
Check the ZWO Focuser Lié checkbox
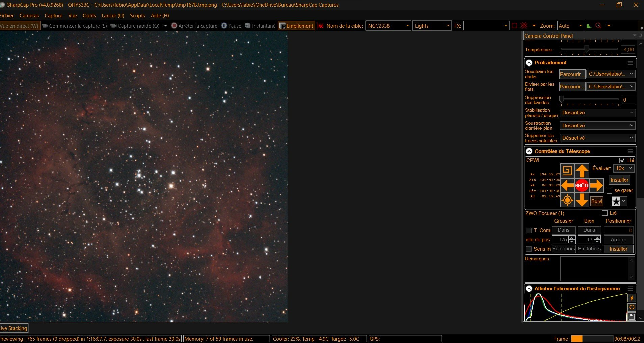tap(605, 213)
